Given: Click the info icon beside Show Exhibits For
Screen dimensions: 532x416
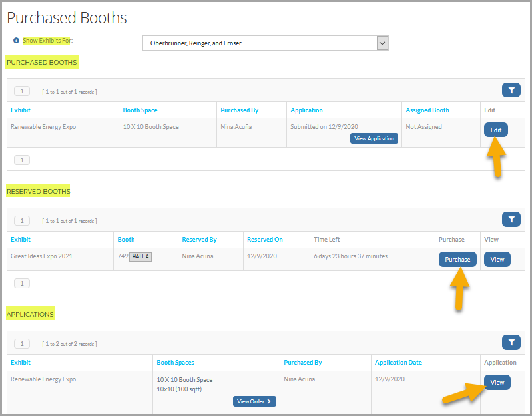Looking at the screenshot, I should [x=16, y=41].
